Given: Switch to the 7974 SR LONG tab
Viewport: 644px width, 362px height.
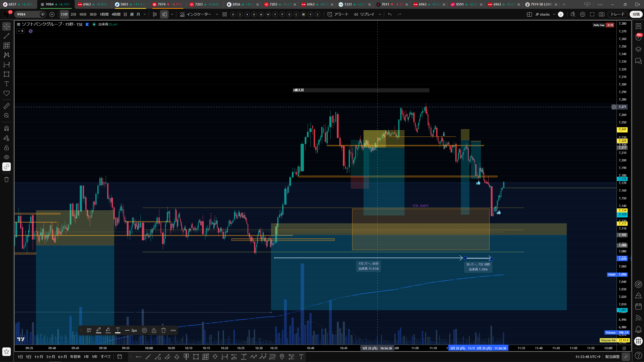Looking at the screenshot, I should pyautogui.click(x=541, y=5).
